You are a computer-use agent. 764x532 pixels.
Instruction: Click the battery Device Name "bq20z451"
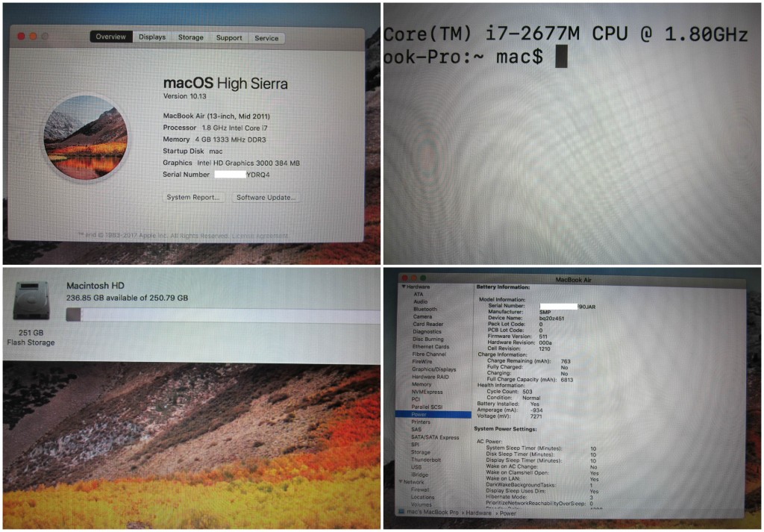coord(551,318)
